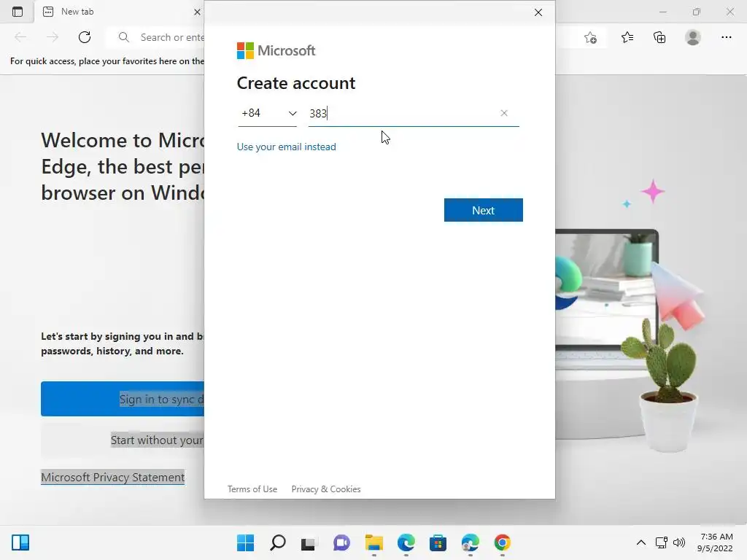Viewport: 747px width, 560px height.
Task: Open the tab actions menu icon
Action: tap(18, 12)
